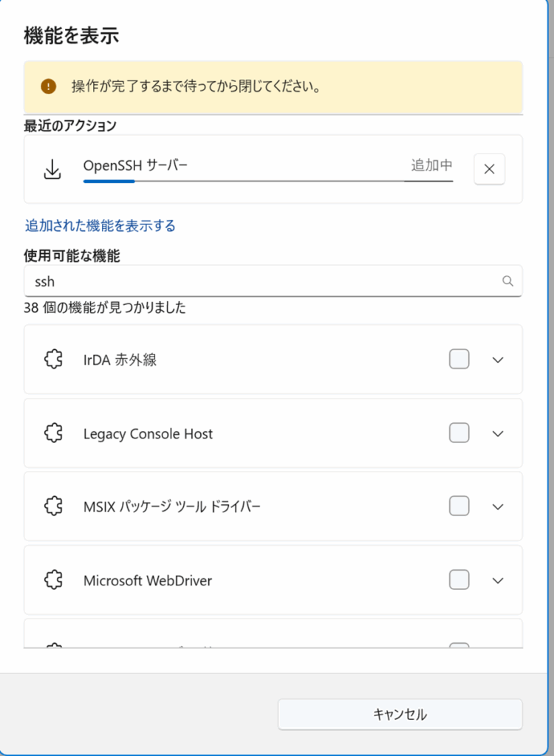
Task: Click the IrDA 赤外線 feature puzzle icon
Action: coord(53,360)
